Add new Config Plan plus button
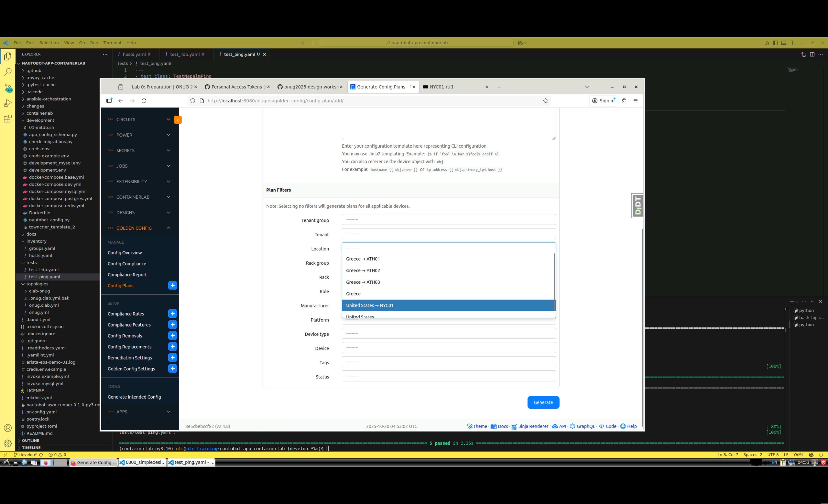The height and width of the screenshot is (504, 828). coord(172,286)
